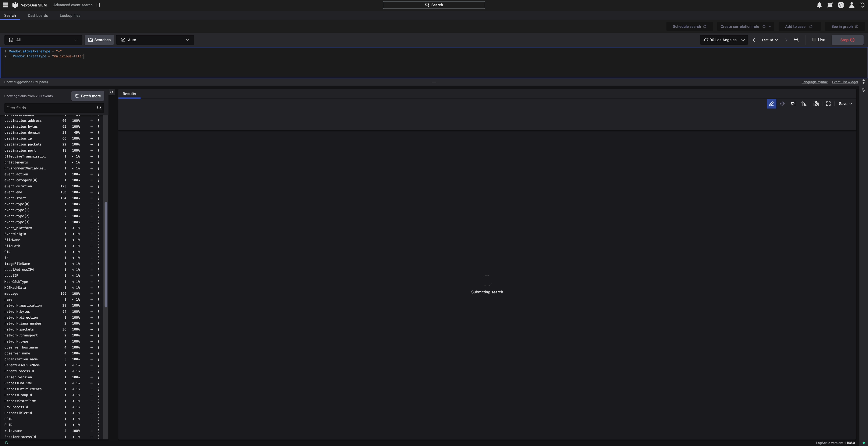Open the Lookup files tab

point(70,15)
